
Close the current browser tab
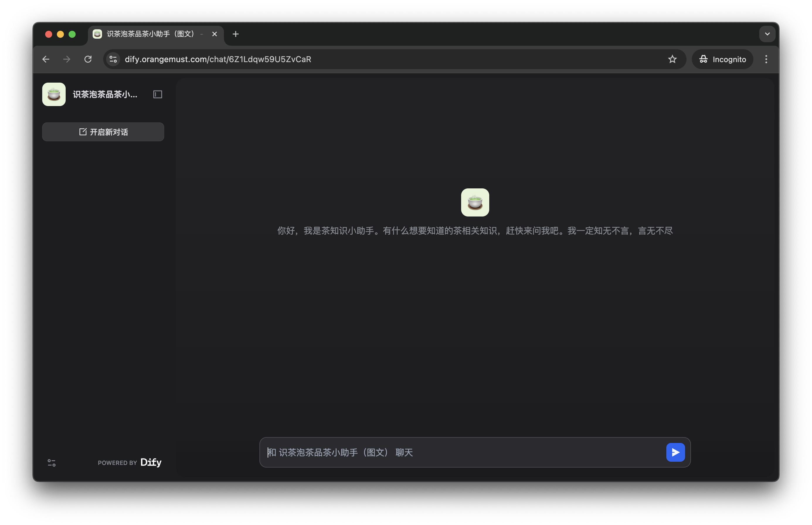pyautogui.click(x=215, y=34)
